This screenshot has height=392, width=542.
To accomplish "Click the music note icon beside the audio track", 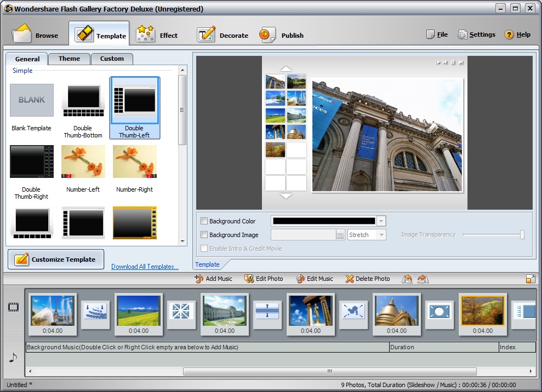I will click(x=13, y=359).
